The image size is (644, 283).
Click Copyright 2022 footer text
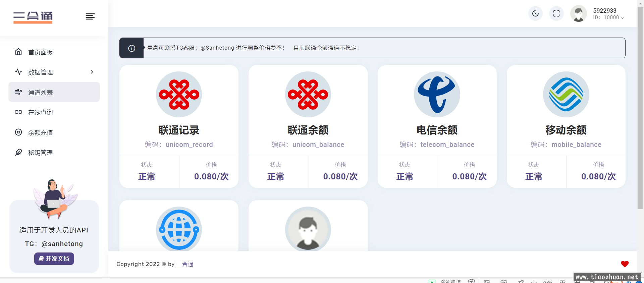click(155, 264)
